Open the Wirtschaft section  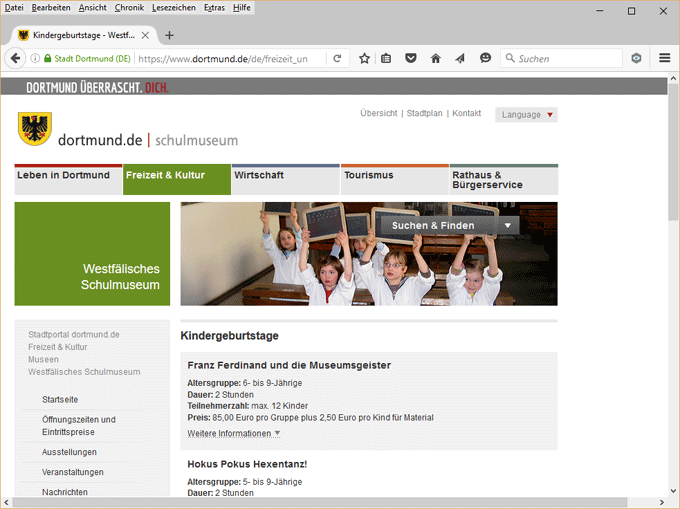pos(286,179)
